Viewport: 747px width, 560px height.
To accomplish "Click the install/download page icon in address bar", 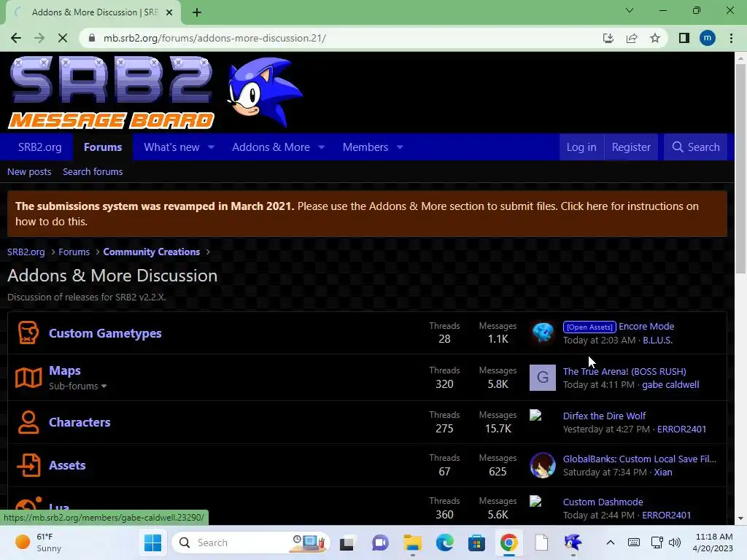I will tap(608, 38).
